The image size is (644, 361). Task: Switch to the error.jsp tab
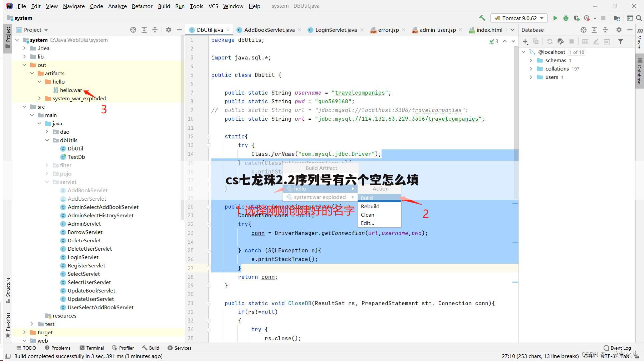pos(388,30)
